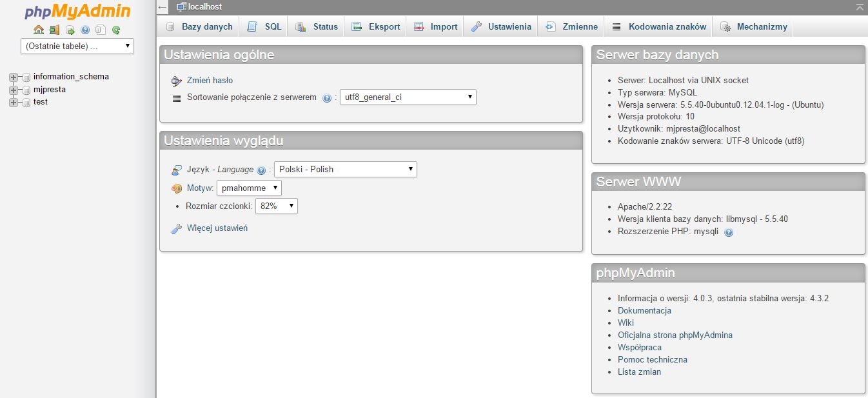Click the collapse icon at top right corner
Screen dimensions: 868x398
[x=860, y=6]
